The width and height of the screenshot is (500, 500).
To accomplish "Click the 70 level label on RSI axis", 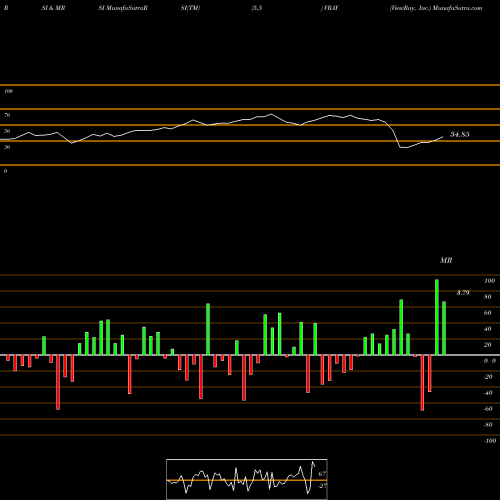I will [x=7, y=115].
